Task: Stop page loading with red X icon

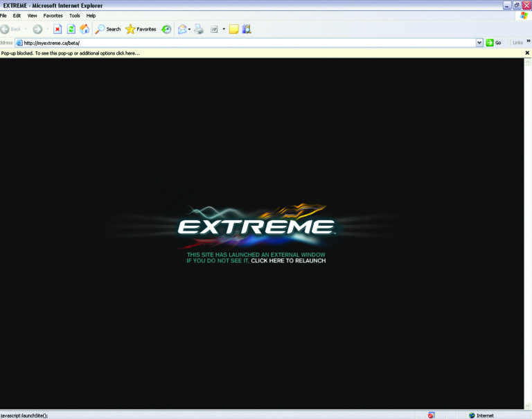Action: pyautogui.click(x=57, y=29)
